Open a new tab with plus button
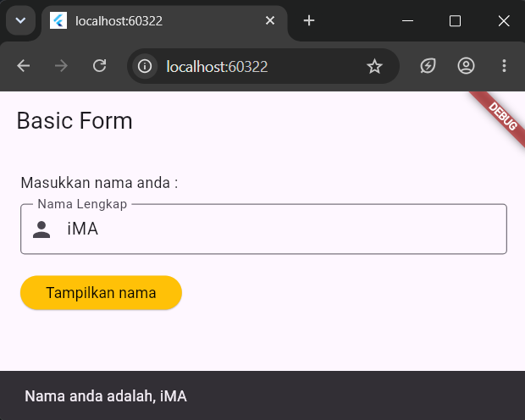 pyautogui.click(x=309, y=21)
